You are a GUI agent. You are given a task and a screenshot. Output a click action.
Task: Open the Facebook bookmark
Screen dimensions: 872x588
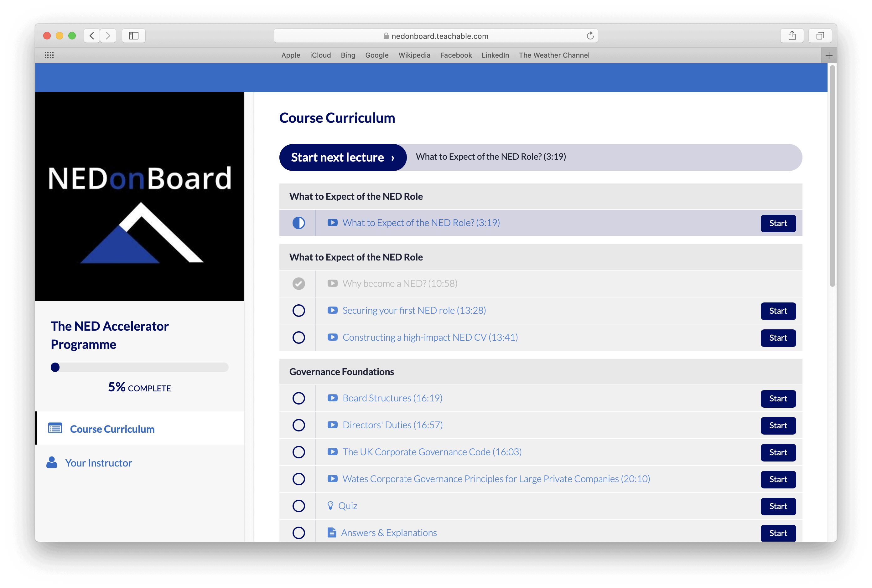456,55
